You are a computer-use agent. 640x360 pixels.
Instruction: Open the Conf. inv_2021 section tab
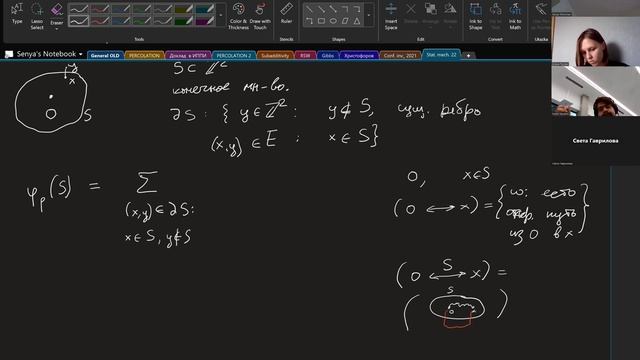click(400, 56)
